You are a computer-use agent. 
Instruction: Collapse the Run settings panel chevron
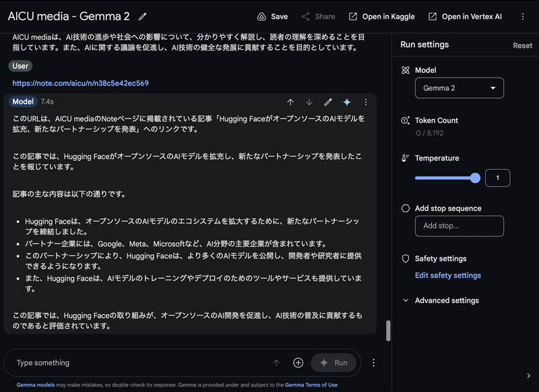click(528, 376)
